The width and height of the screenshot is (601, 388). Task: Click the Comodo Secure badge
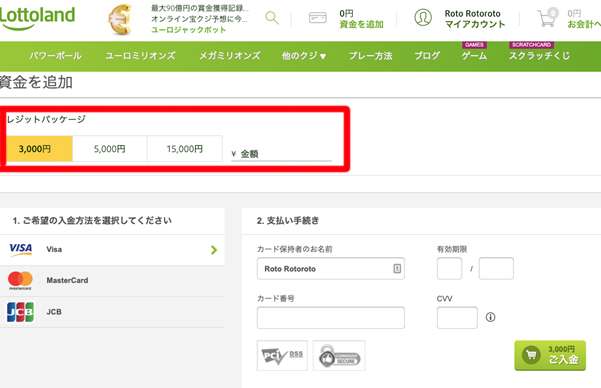(339, 355)
